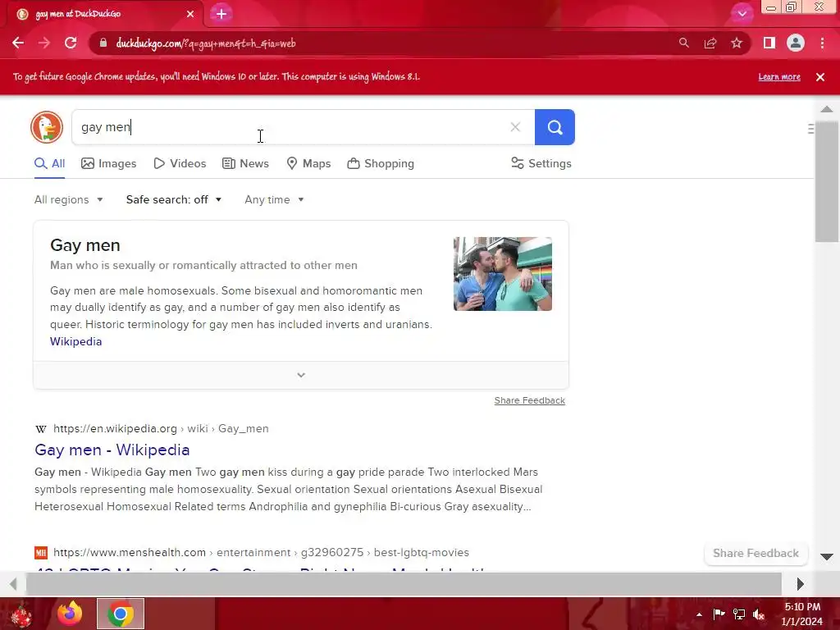Click the Chrome taskbar icon
Viewport: 840px width, 630px height.
(x=121, y=614)
